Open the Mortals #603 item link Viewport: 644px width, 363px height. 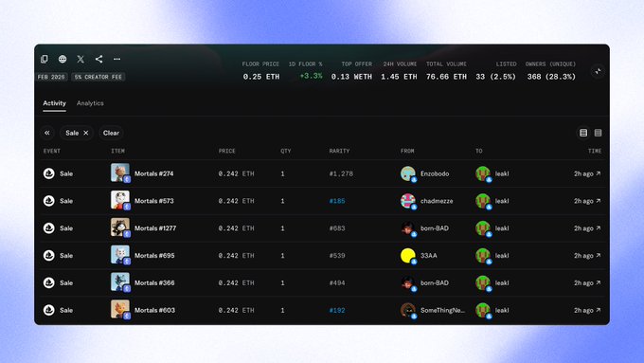[154, 310]
